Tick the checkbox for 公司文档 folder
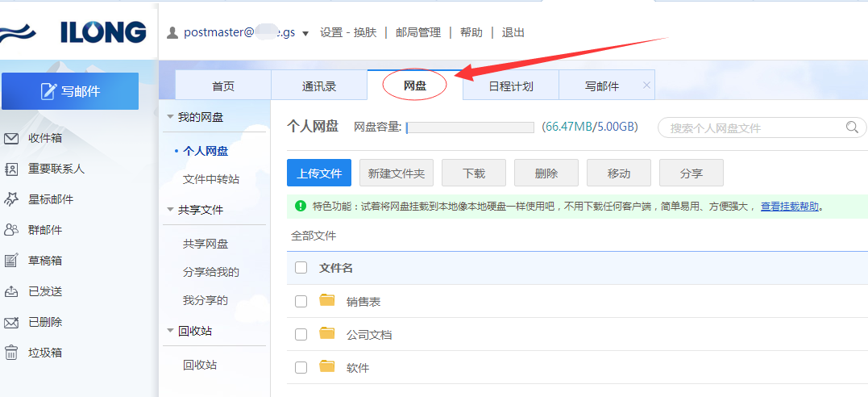 pos(301,334)
